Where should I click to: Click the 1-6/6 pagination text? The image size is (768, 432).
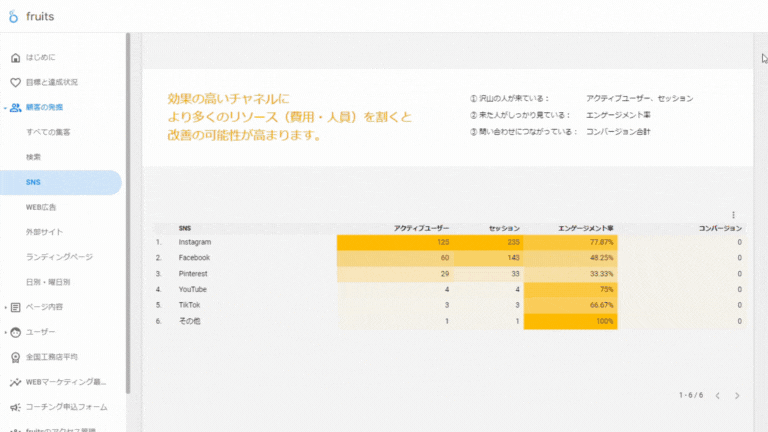[x=691, y=395]
